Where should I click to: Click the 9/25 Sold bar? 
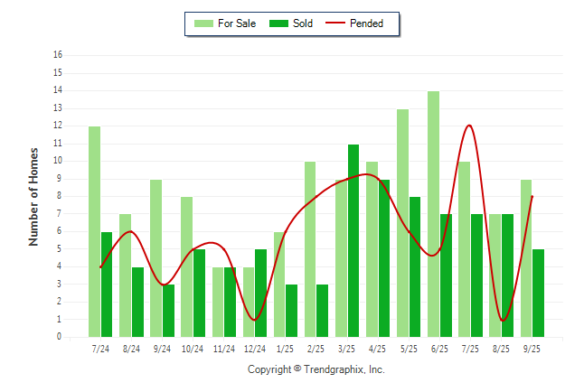click(x=539, y=293)
